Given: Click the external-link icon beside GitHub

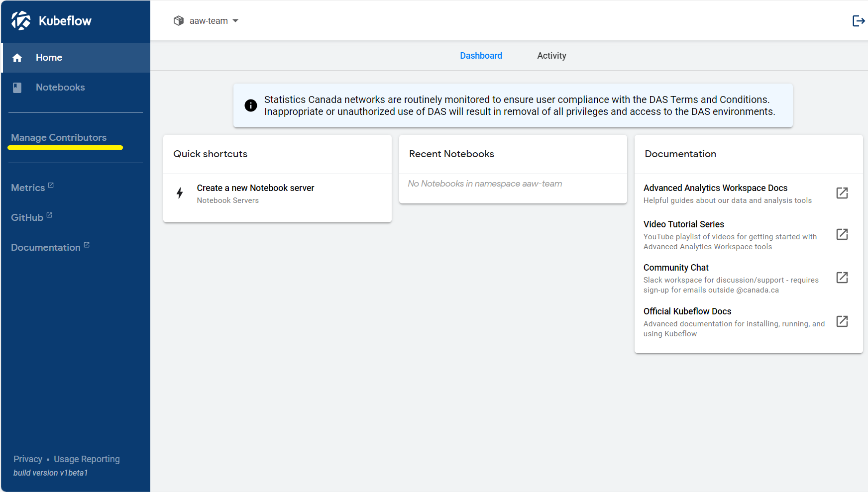Looking at the screenshot, I should pos(49,215).
